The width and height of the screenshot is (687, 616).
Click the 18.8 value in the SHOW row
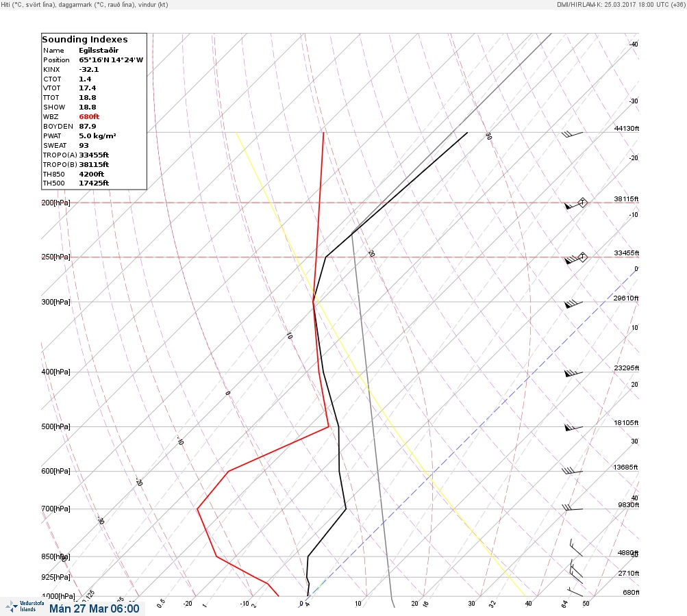tap(87, 107)
